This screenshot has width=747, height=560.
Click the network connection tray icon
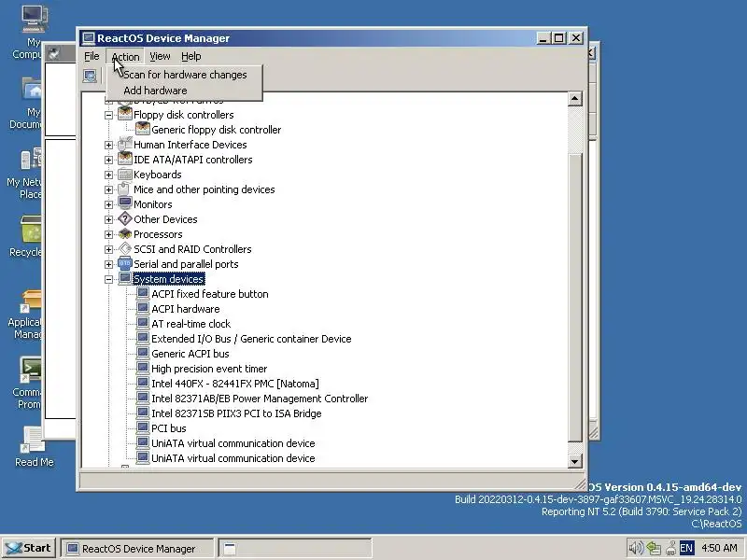point(654,548)
